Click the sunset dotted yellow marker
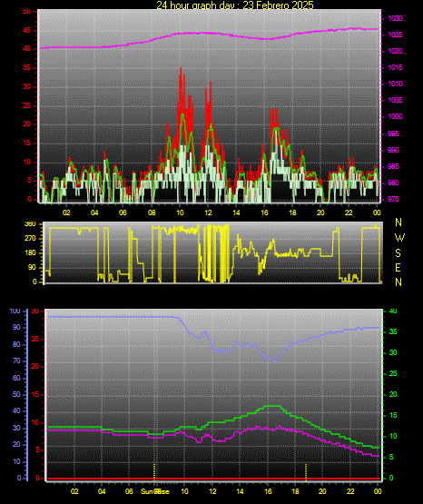 coord(306,472)
